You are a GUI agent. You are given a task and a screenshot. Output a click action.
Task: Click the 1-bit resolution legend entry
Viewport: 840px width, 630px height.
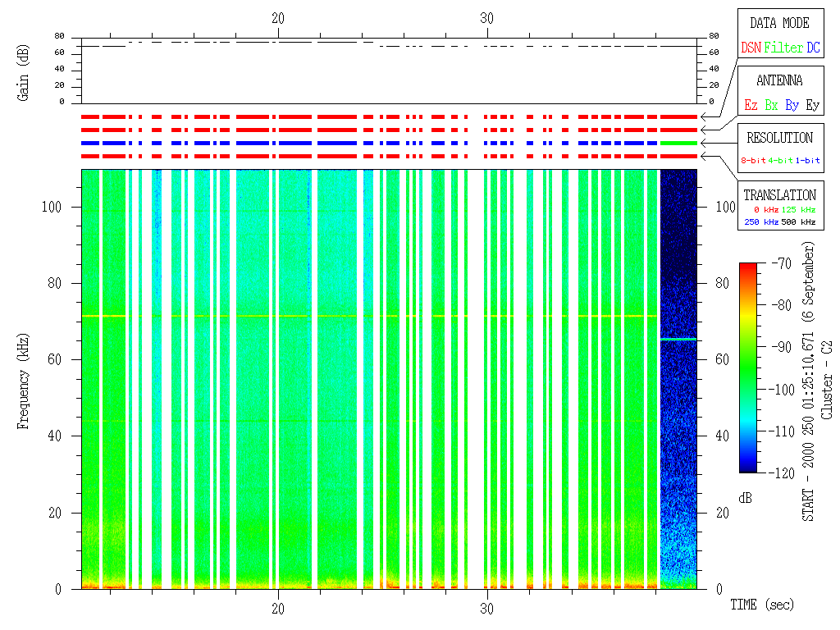pyautogui.click(x=808, y=161)
